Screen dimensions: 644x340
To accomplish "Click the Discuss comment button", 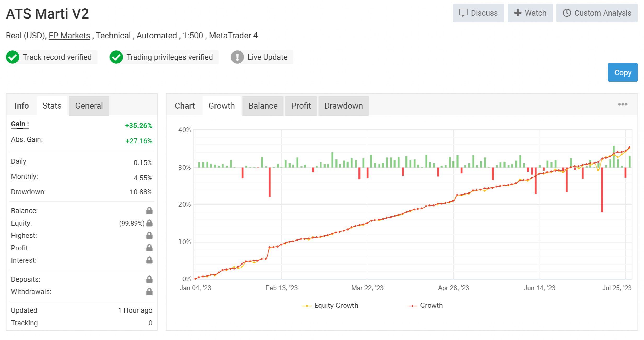I will (x=478, y=13).
